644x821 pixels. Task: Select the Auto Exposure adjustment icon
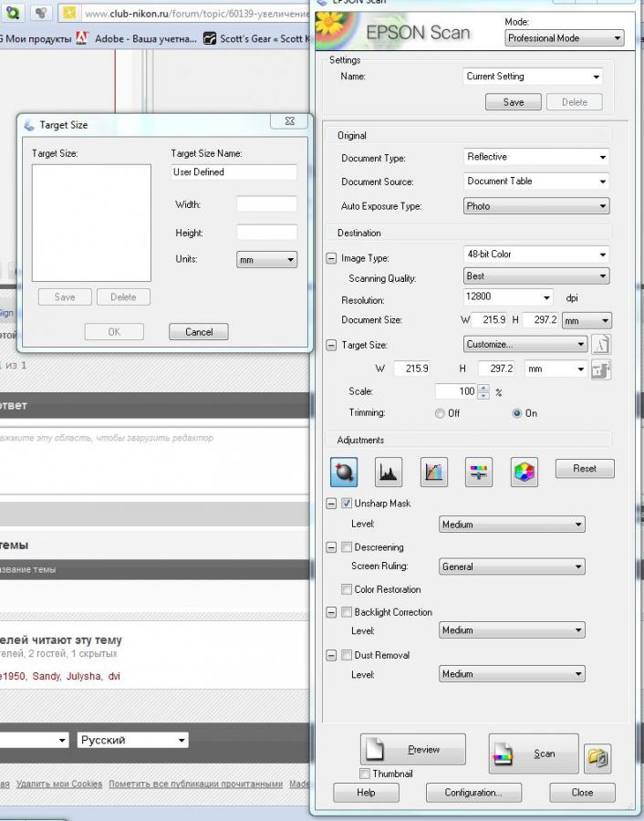click(x=344, y=472)
